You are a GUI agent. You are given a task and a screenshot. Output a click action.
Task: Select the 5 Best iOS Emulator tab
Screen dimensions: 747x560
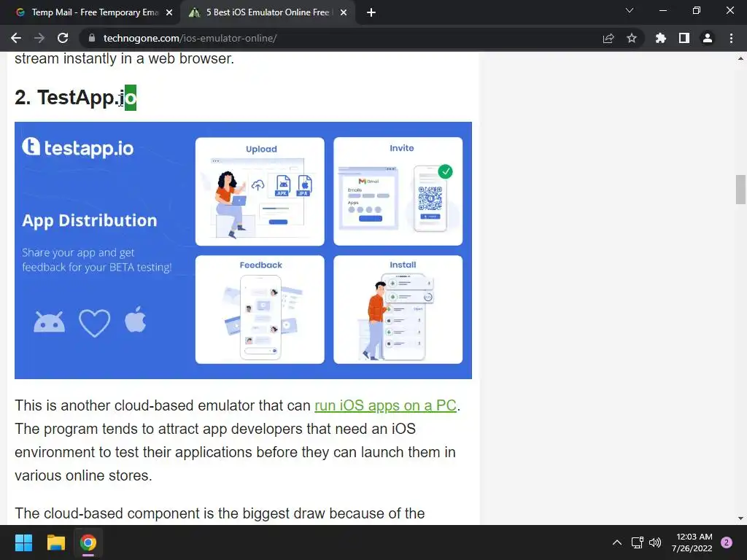click(268, 12)
